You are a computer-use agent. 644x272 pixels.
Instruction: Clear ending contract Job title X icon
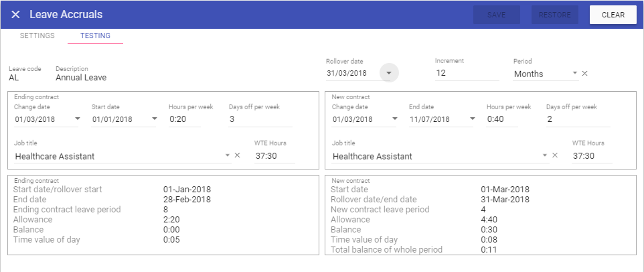[237, 155]
